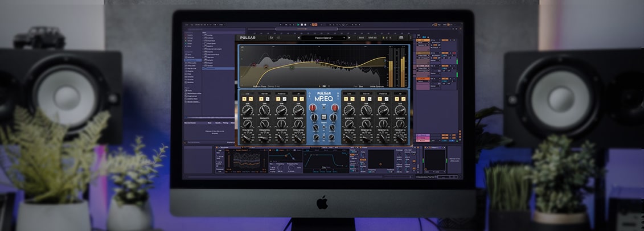The width and height of the screenshot is (644, 231).
Task: Click the left red knob in center section
Action: click(312, 108)
